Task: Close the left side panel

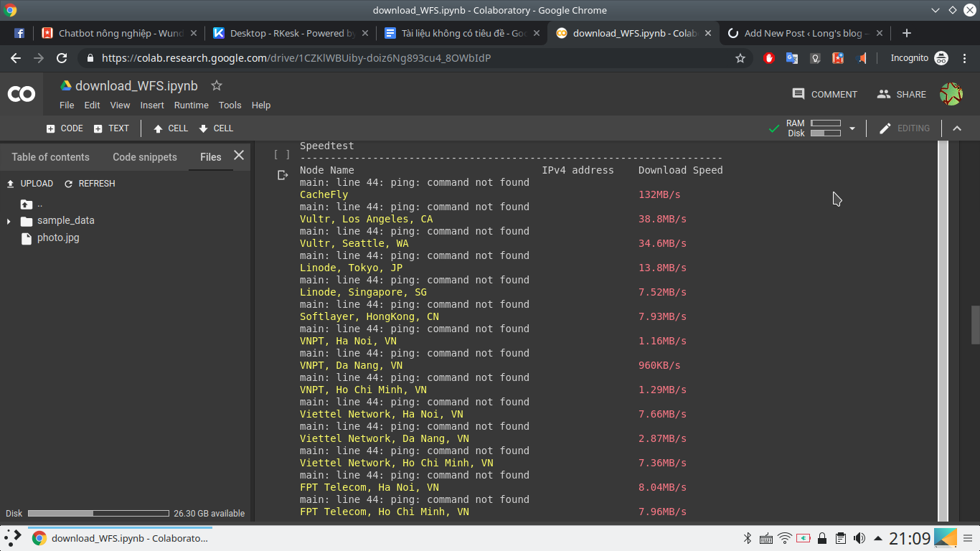Action: [x=239, y=155]
